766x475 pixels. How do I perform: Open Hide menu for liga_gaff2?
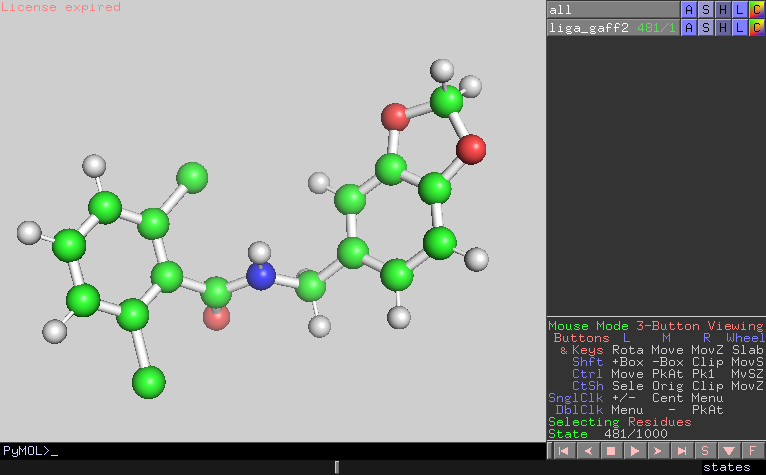tap(722, 28)
